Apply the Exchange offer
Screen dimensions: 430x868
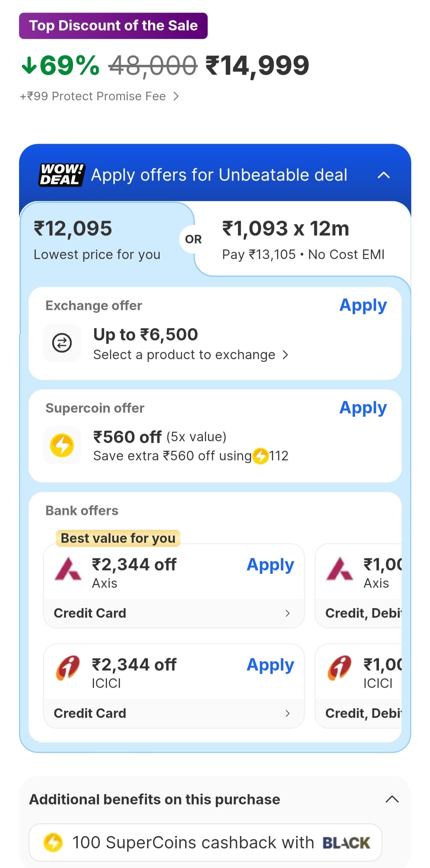[363, 305]
